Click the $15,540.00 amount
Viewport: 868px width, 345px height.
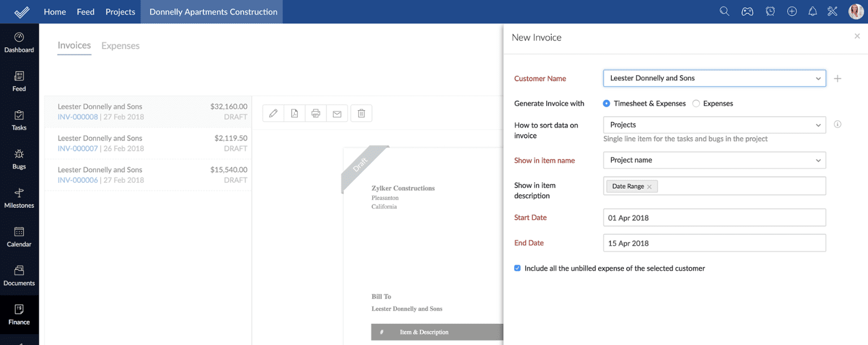(228, 170)
